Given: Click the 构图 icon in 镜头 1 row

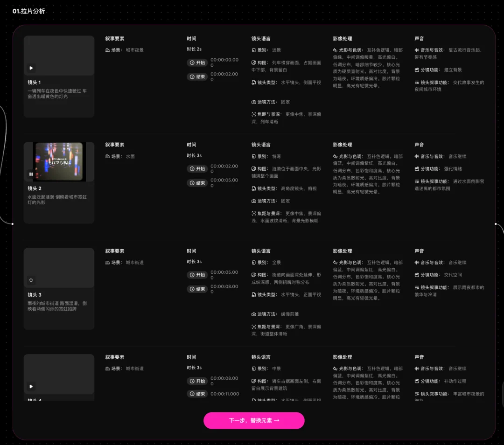Looking at the screenshot, I should coord(253,63).
